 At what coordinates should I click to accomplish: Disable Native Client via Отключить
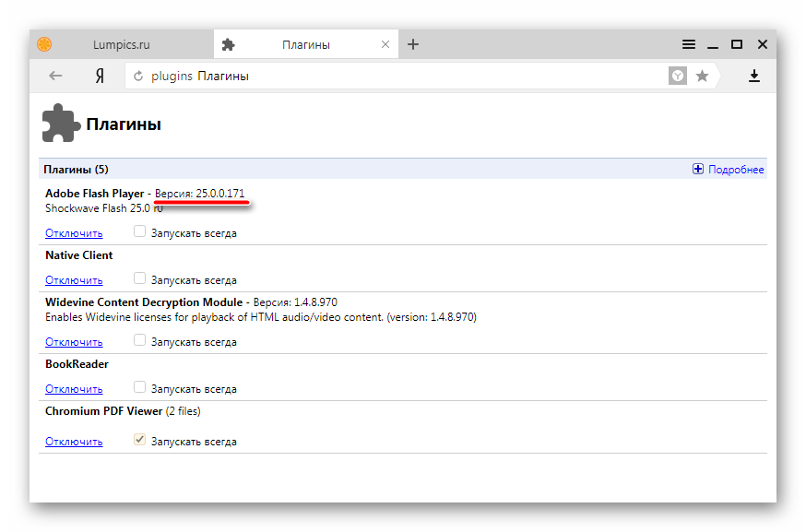click(74, 280)
